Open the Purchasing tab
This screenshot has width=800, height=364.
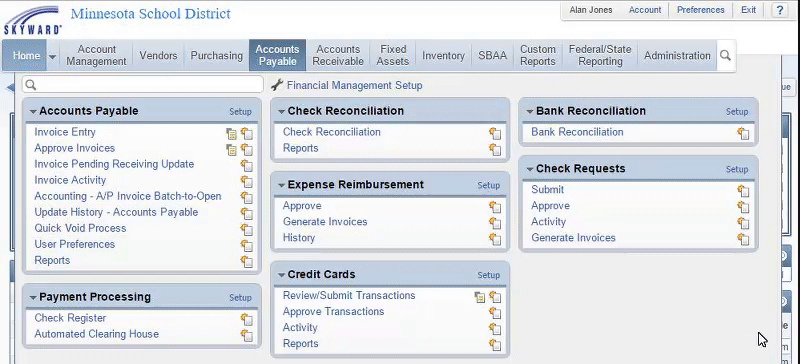pos(217,56)
